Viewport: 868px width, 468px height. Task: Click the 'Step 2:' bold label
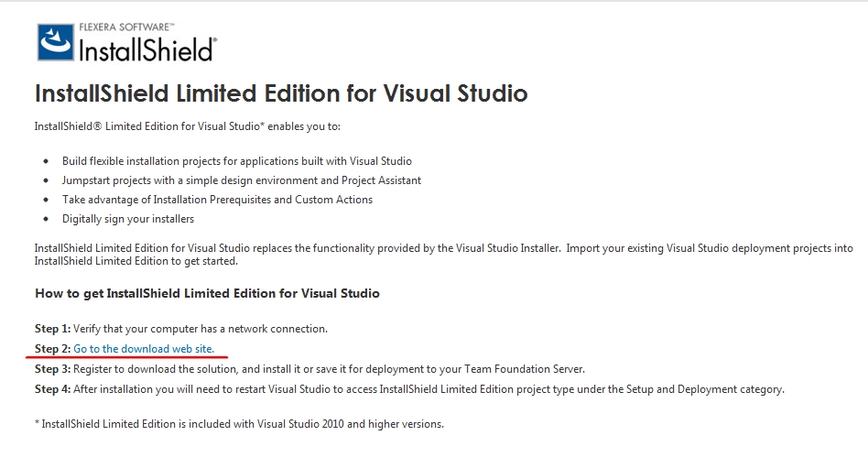tap(52, 349)
